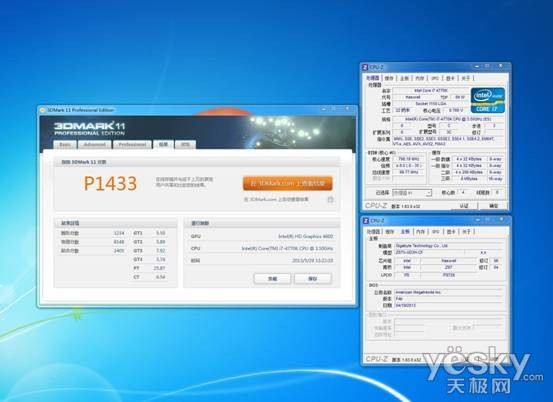Click the American Megatrends BIOS brand field
This screenshot has height=402, width=553.
pyautogui.click(x=449, y=292)
